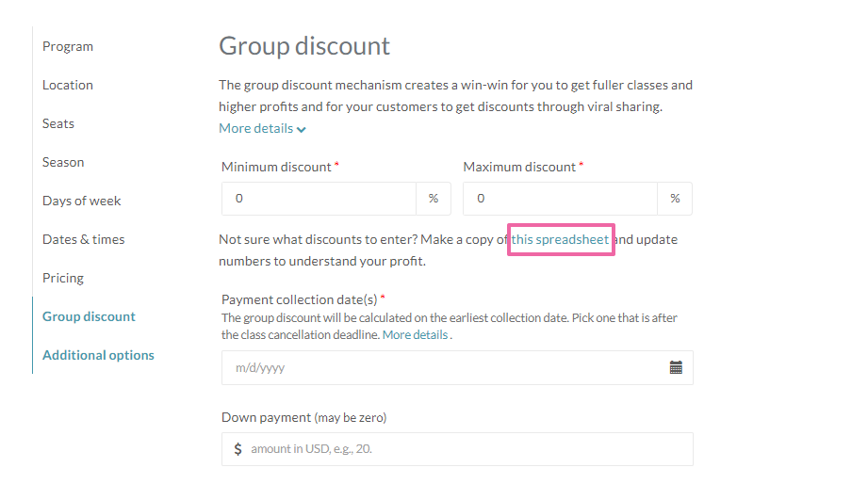Click the Down payment amount field
This screenshot has width=868, height=500.
pos(467,449)
